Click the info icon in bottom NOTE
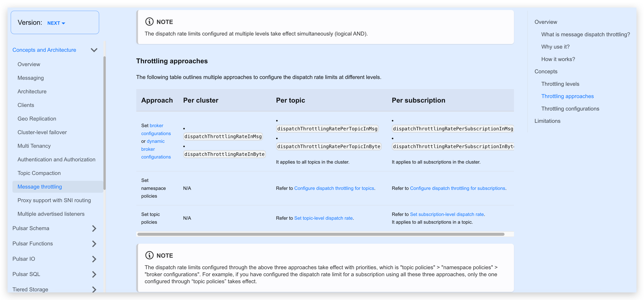644x300 pixels. point(149,255)
